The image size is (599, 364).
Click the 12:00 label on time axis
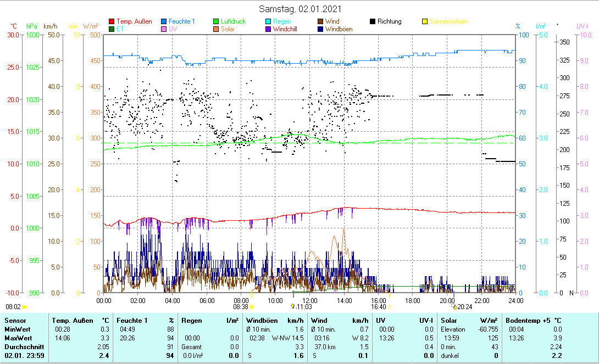click(310, 300)
